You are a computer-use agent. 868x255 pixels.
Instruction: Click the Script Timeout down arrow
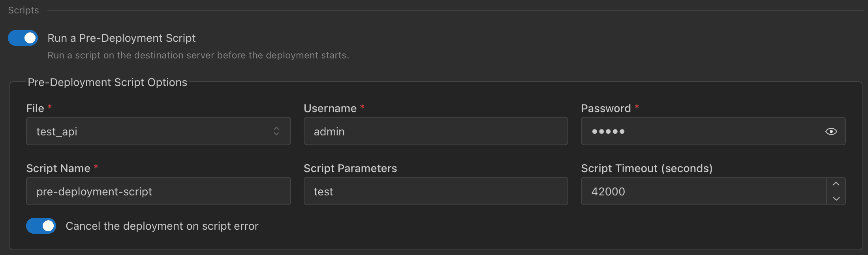836,199
